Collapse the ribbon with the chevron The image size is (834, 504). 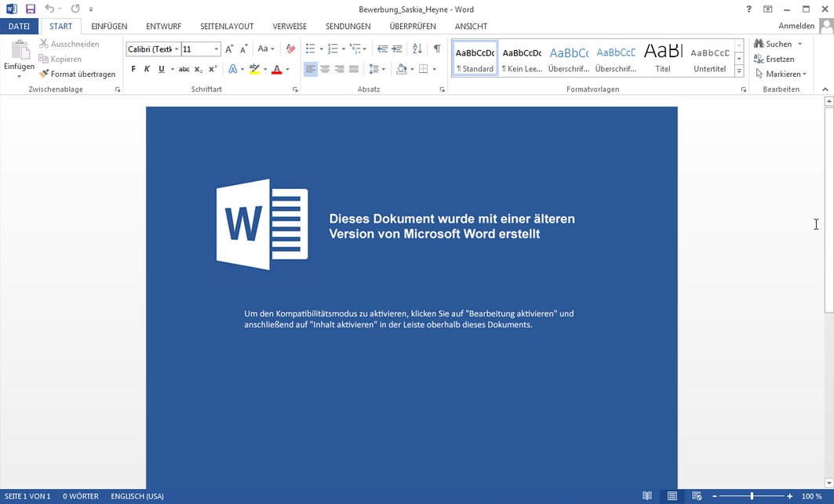click(825, 89)
